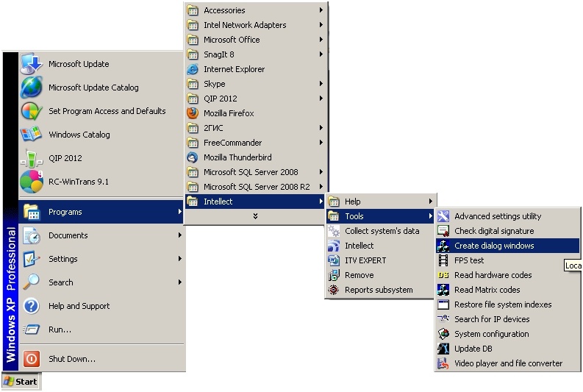Open Help and Support
The image size is (583, 392).
[101, 306]
